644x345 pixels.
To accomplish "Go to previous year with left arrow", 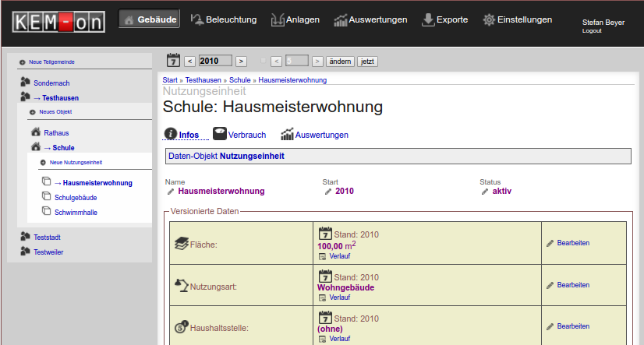I will coord(189,61).
